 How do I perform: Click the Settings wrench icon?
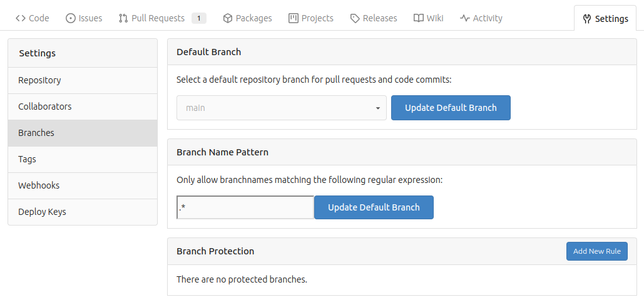pos(586,19)
